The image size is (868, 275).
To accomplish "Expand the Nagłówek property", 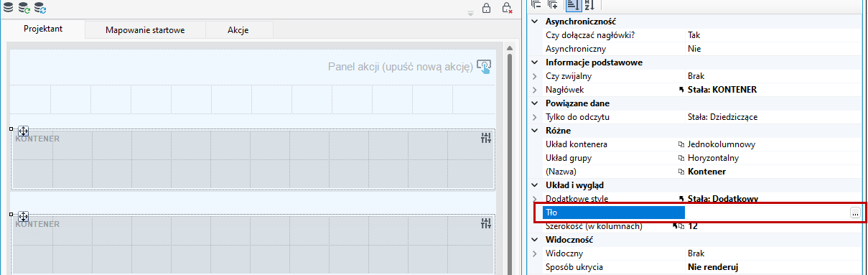I will tap(534, 90).
